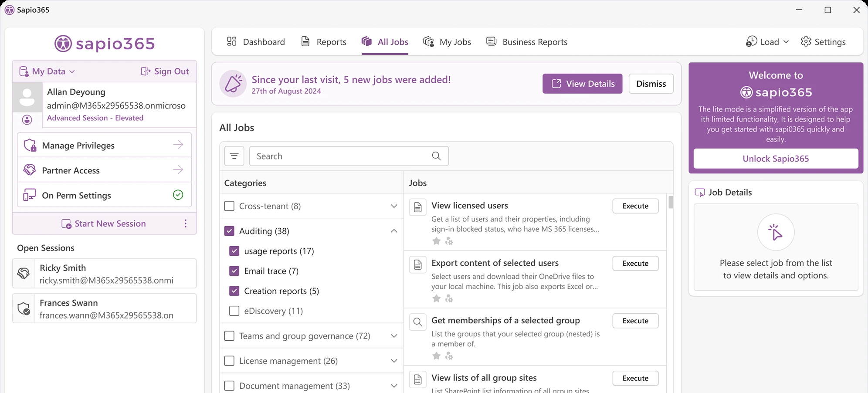868x393 pixels.
Task: Open the filter icon beside the search bar
Action: click(234, 156)
